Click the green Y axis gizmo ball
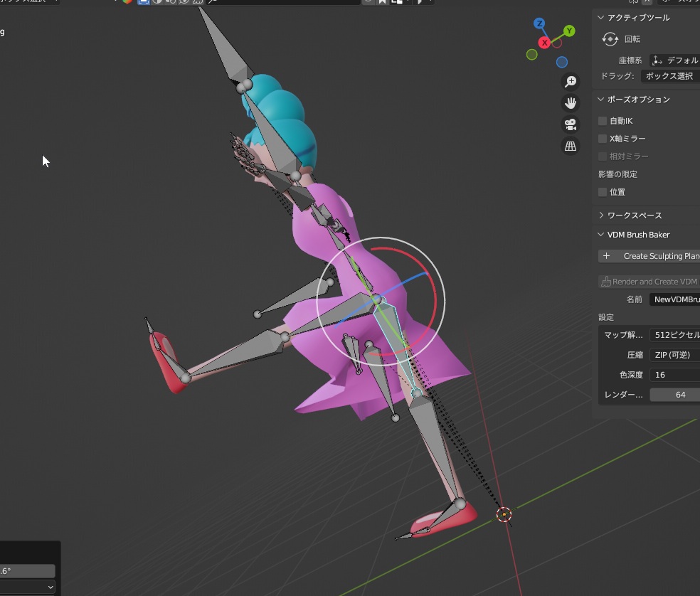This screenshot has width=700, height=596. (569, 31)
